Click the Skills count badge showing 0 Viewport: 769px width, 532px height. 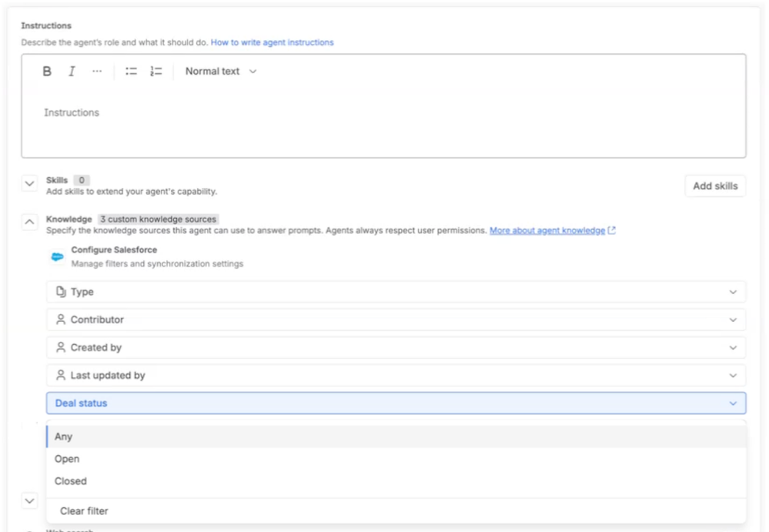[x=82, y=180]
